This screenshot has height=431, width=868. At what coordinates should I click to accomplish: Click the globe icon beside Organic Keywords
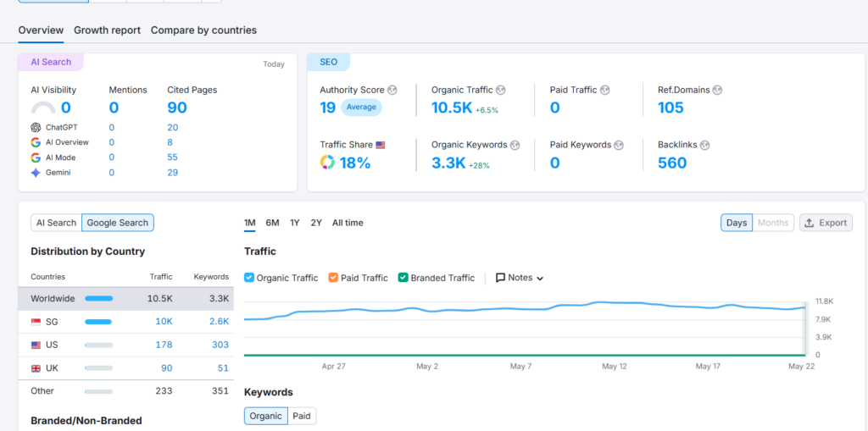515,145
